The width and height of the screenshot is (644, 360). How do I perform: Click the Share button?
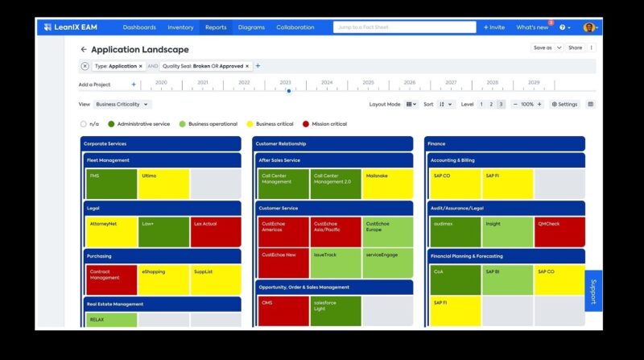[575, 48]
